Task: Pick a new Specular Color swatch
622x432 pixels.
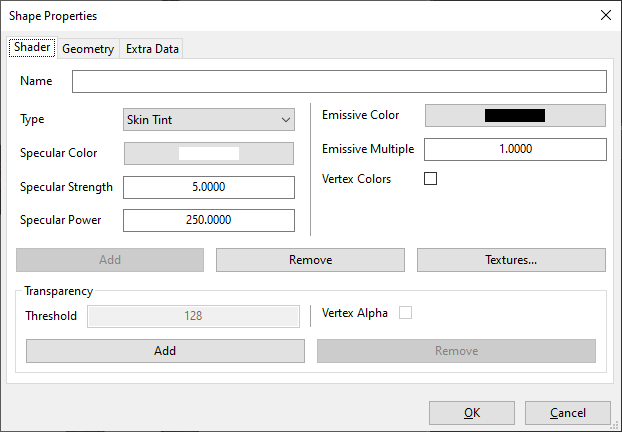Action: pos(209,154)
